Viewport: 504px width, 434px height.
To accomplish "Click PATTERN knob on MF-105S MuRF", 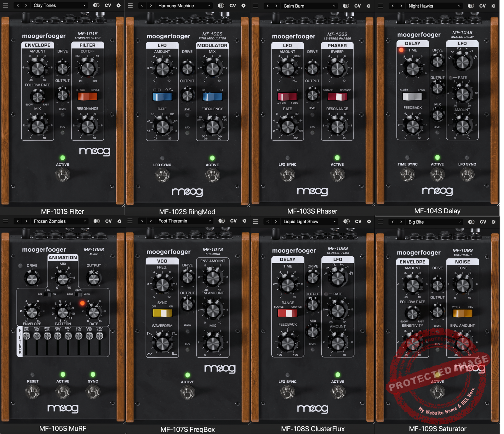I will [63, 312].
